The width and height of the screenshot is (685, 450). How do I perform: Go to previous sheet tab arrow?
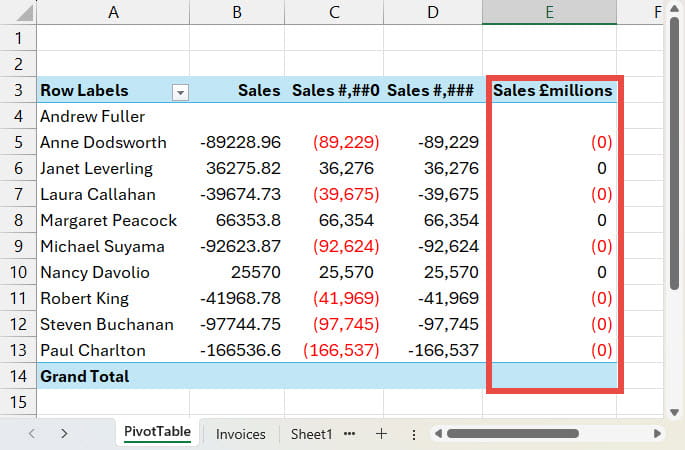pos(31,433)
